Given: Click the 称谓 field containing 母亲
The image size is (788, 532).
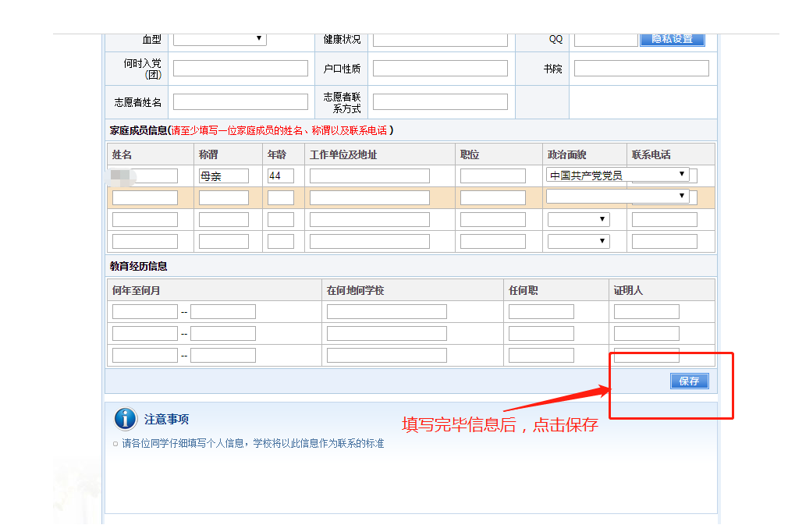Looking at the screenshot, I should [223, 176].
